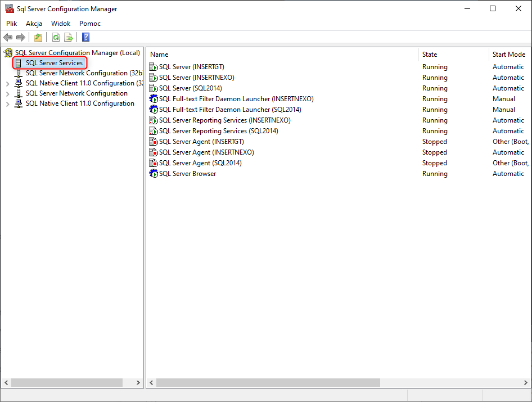Open the Widok menu
Image resolution: width=532 pixels, height=402 pixels.
coord(61,24)
